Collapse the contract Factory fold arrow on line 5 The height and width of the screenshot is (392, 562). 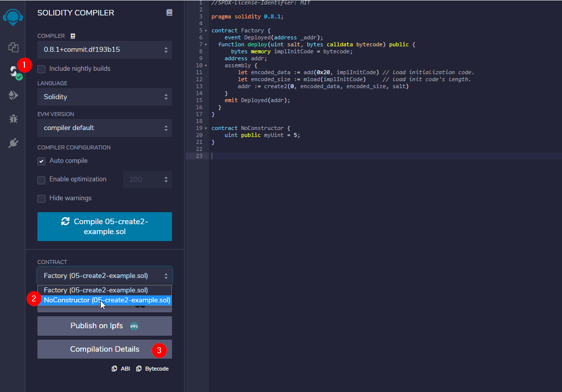click(206, 31)
